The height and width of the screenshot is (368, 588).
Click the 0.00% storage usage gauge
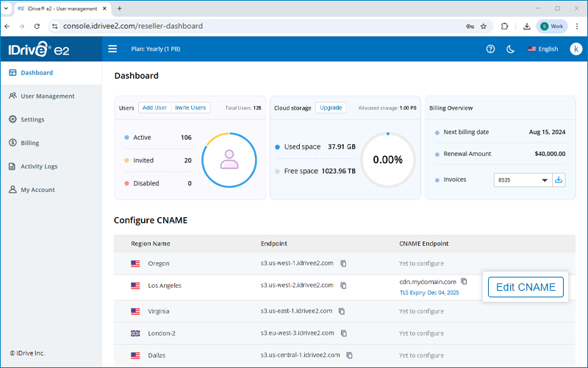[x=388, y=160]
